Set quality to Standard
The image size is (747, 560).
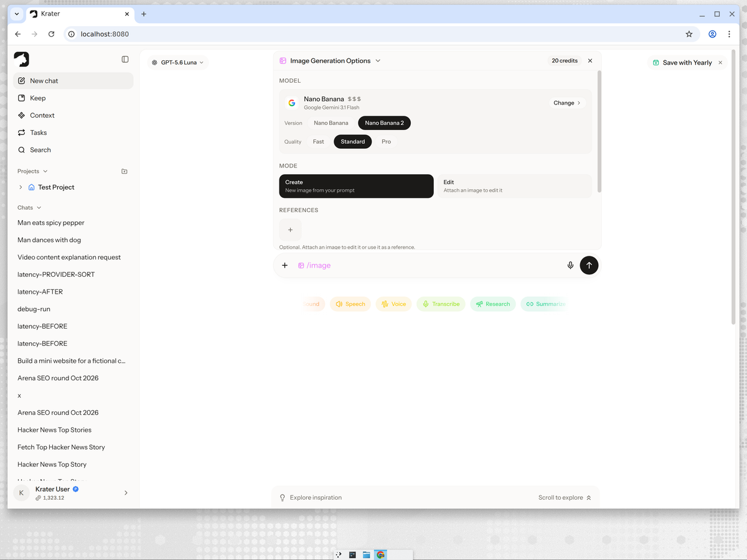[x=352, y=142]
